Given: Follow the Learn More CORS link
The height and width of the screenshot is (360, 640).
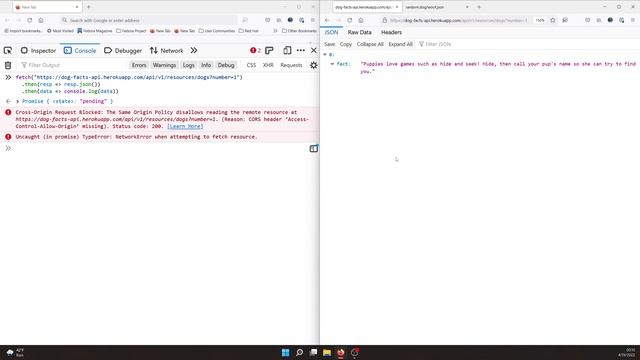Looking at the screenshot, I should 185,126.
